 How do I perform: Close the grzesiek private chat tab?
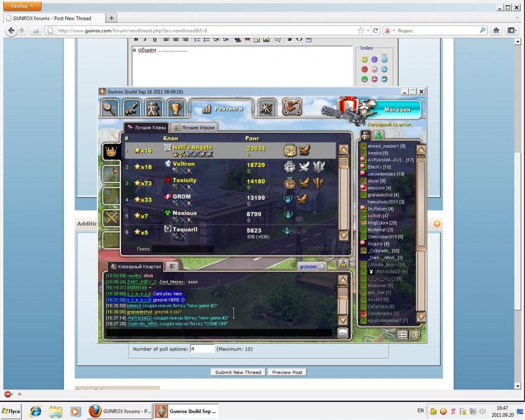321,267
